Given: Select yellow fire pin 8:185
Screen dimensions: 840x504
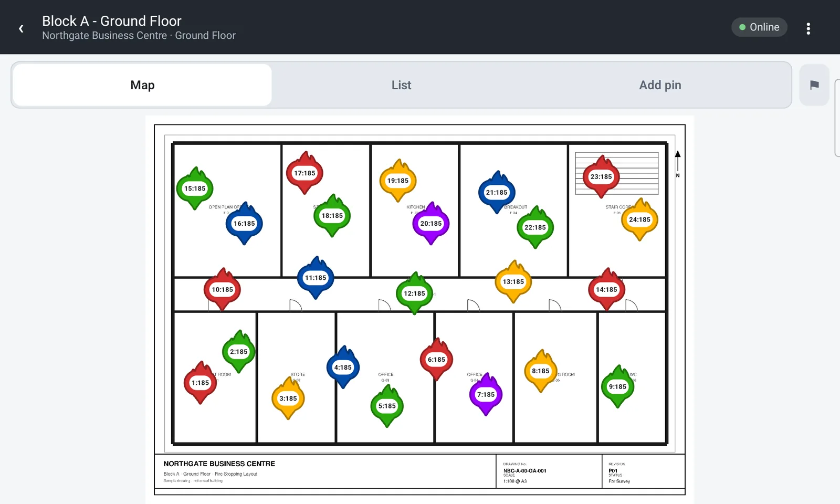Looking at the screenshot, I should pos(541,371).
